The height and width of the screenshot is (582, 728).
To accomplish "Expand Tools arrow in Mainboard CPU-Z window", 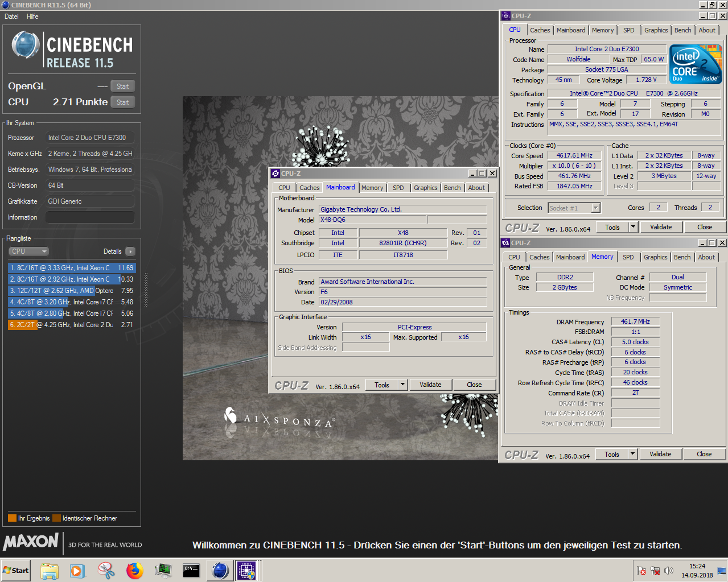I will (403, 385).
